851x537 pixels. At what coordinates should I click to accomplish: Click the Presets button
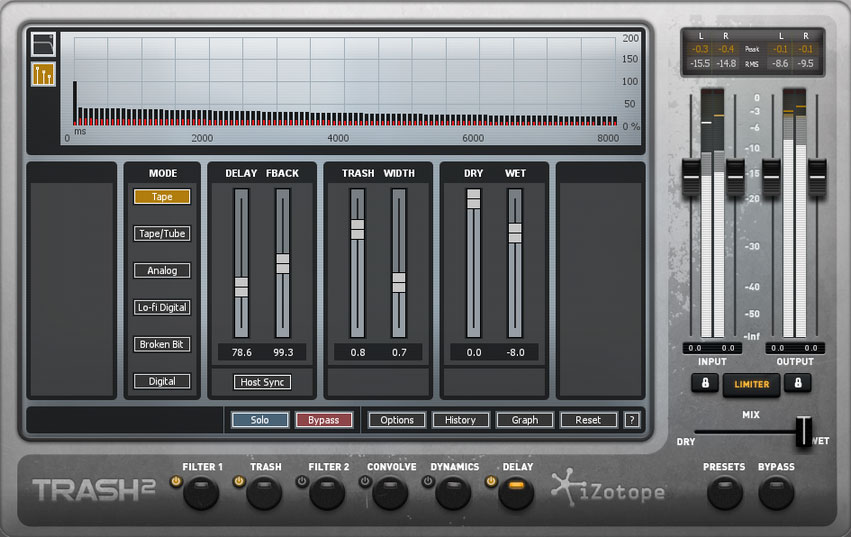(x=724, y=492)
